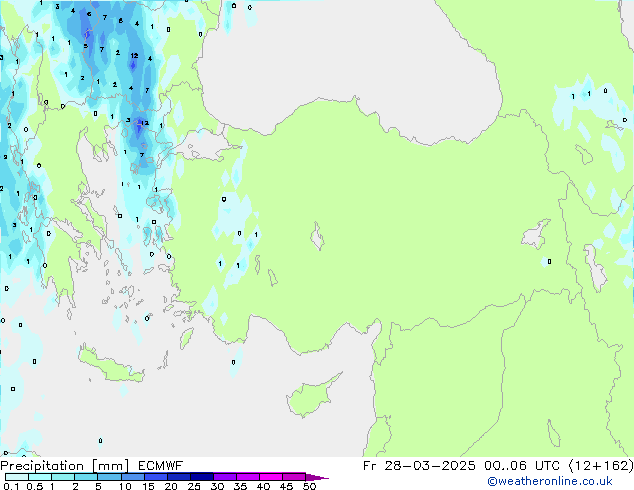Click the 35–40 mm legend color box
This screenshot has width=634, height=490.
pyautogui.click(x=248, y=477)
